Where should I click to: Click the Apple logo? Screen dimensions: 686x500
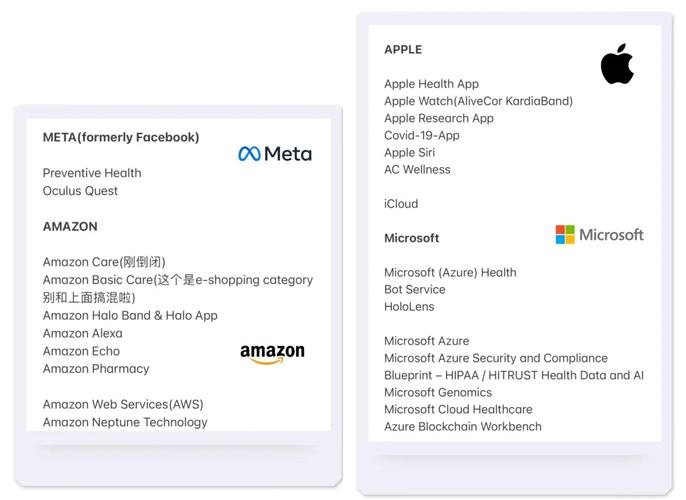click(617, 64)
